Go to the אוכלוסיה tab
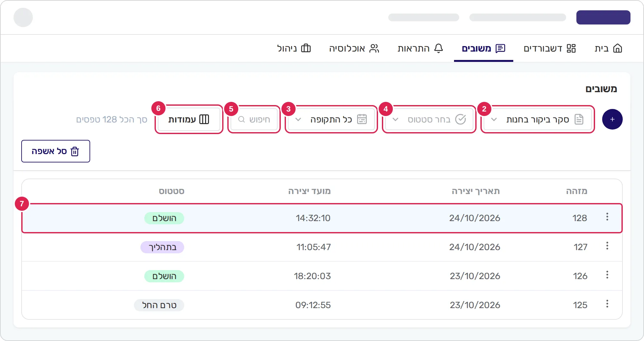Viewport: 644px width, 341px height. [354, 48]
